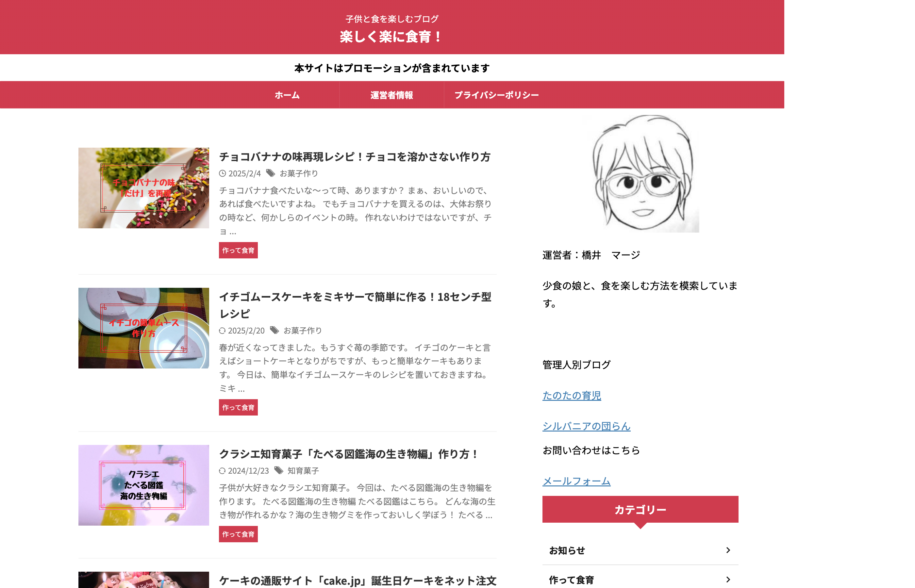Screen dimensions: 915x588
Task: Go to the ホーム menu item
Action: pos(287,95)
